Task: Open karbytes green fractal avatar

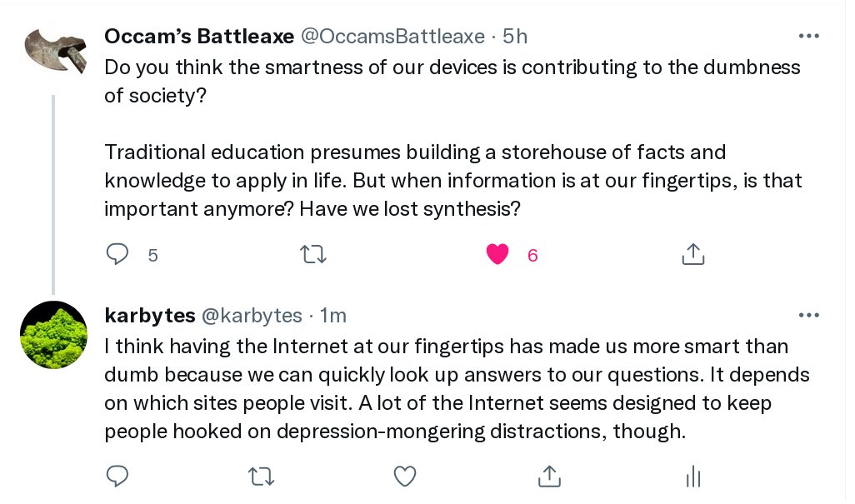Action: coord(53,335)
